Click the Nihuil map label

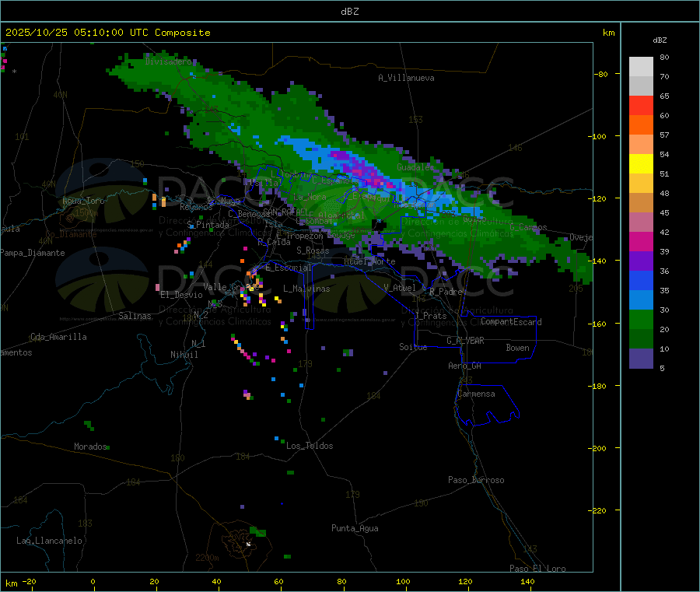pyautogui.click(x=184, y=355)
